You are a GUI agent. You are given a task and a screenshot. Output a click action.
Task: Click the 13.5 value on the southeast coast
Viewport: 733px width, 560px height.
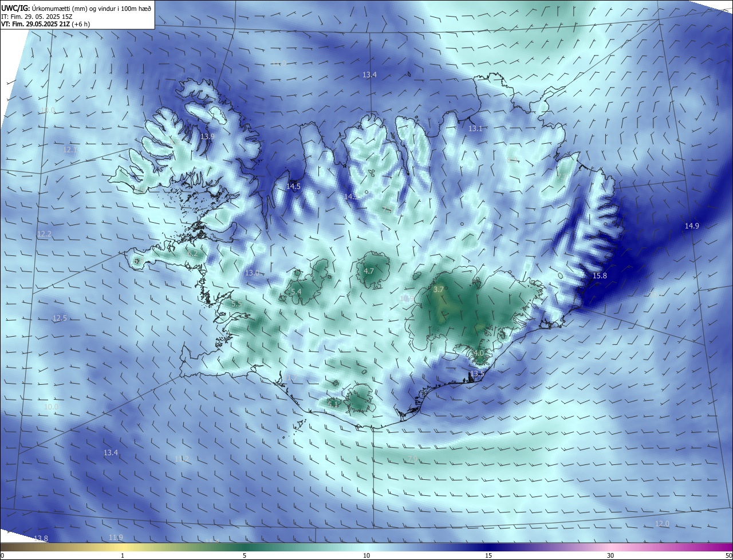pos(477,374)
